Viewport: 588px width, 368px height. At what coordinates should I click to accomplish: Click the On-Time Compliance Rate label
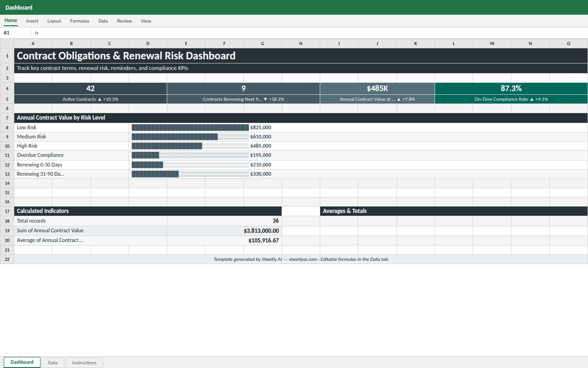[511, 99]
